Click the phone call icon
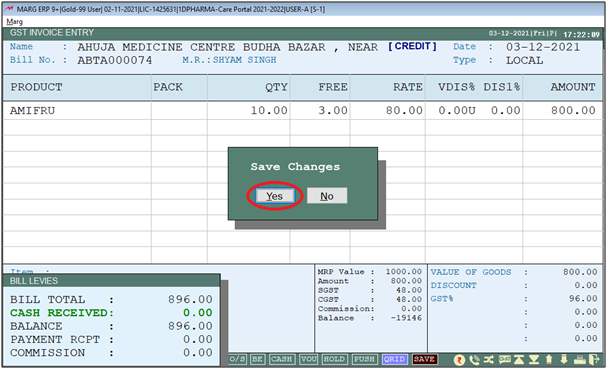 click(x=475, y=360)
